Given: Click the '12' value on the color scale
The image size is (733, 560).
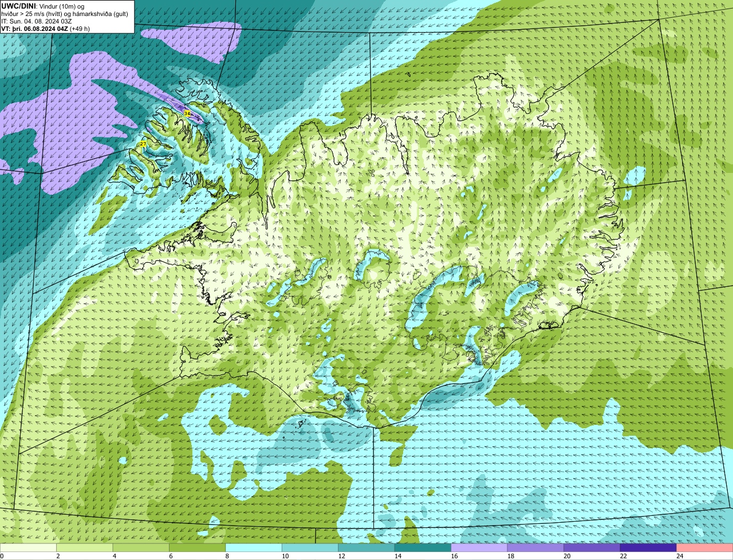Looking at the screenshot, I should point(341,556).
